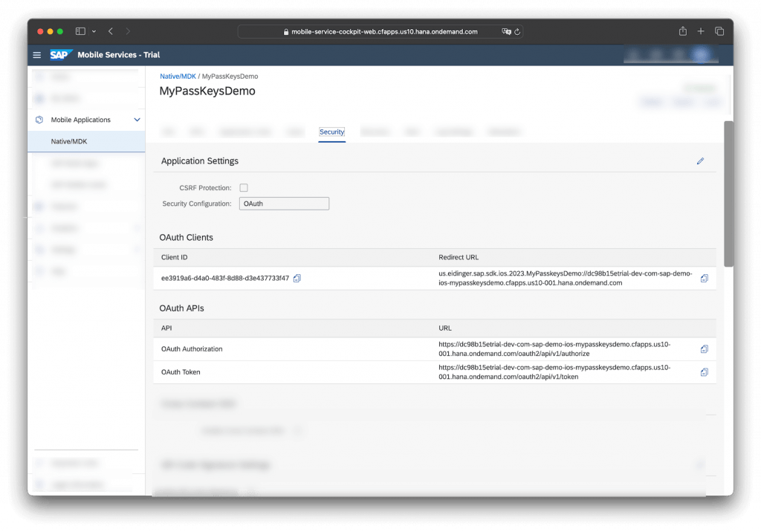Select Native/MDK in the sidebar
The width and height of the screenshot is (761, 532).
click(86, 141)
